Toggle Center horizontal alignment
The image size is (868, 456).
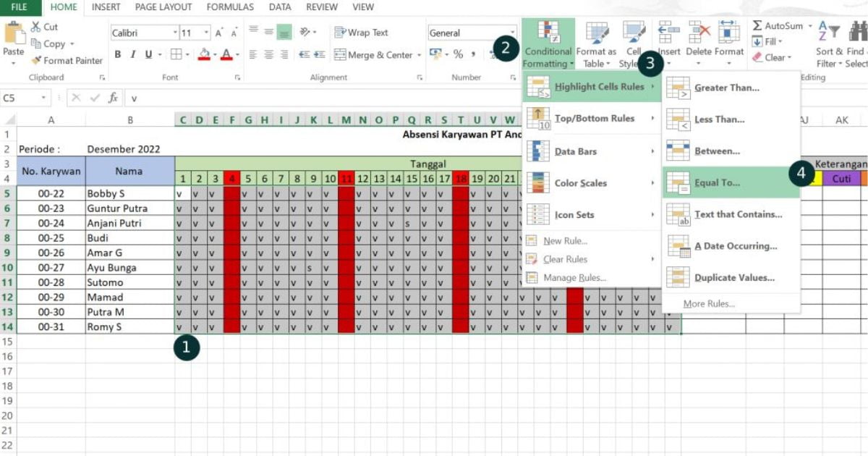point(269,55)
